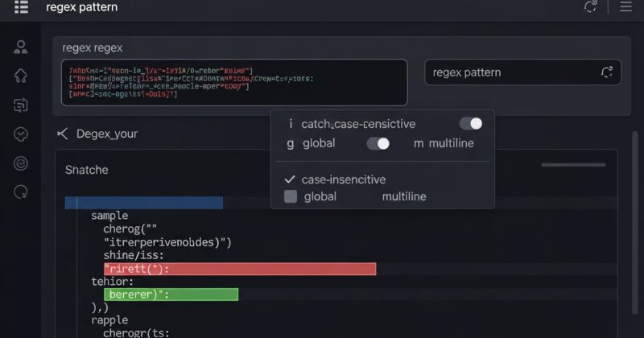The height and width of the screenshot is (338, 644).
Task: Open the @ symbol icon in sidebar
Action: pos(21,163)
